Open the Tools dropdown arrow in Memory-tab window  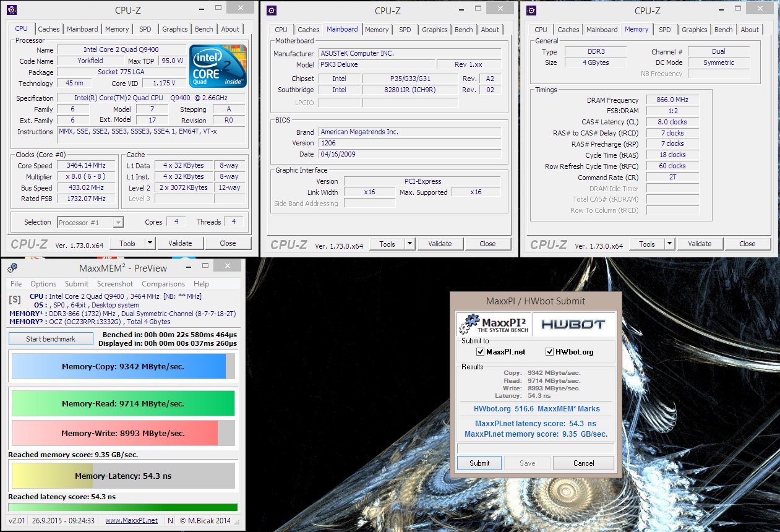pyautogui.click(x=669, y=244)
